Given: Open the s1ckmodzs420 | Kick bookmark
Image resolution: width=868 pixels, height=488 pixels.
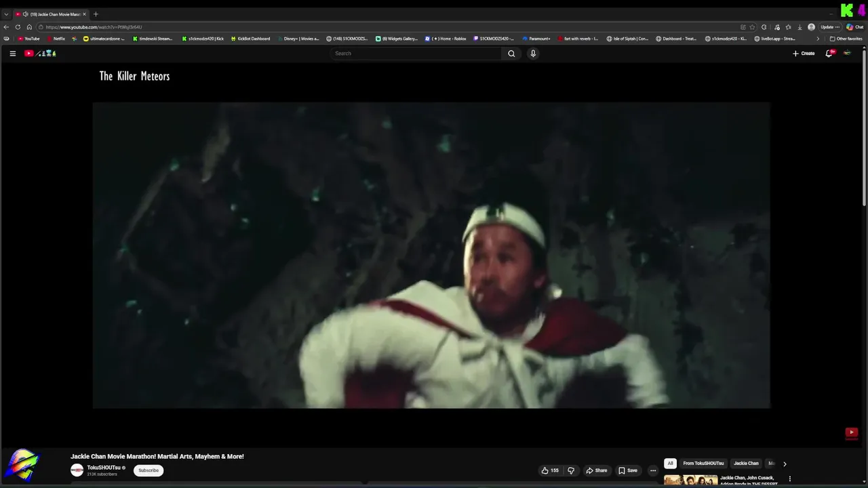Looking at the screenshot, I should pos(203,39).
